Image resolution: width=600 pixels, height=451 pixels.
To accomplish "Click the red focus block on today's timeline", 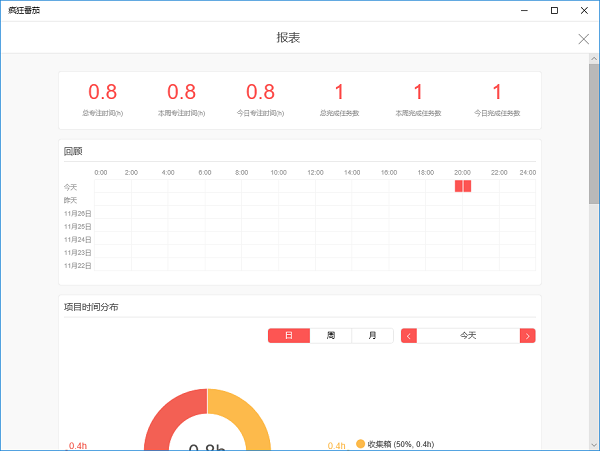I will [462, 186].
